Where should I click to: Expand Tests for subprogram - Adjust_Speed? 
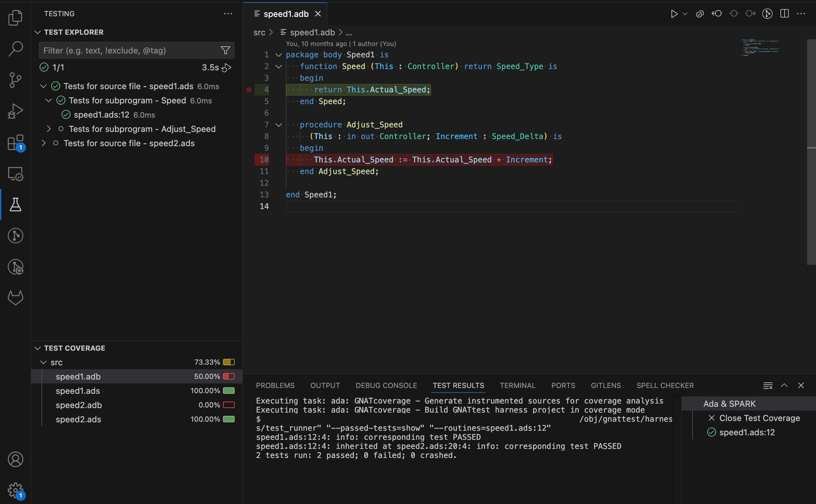(x=49, y=129)
